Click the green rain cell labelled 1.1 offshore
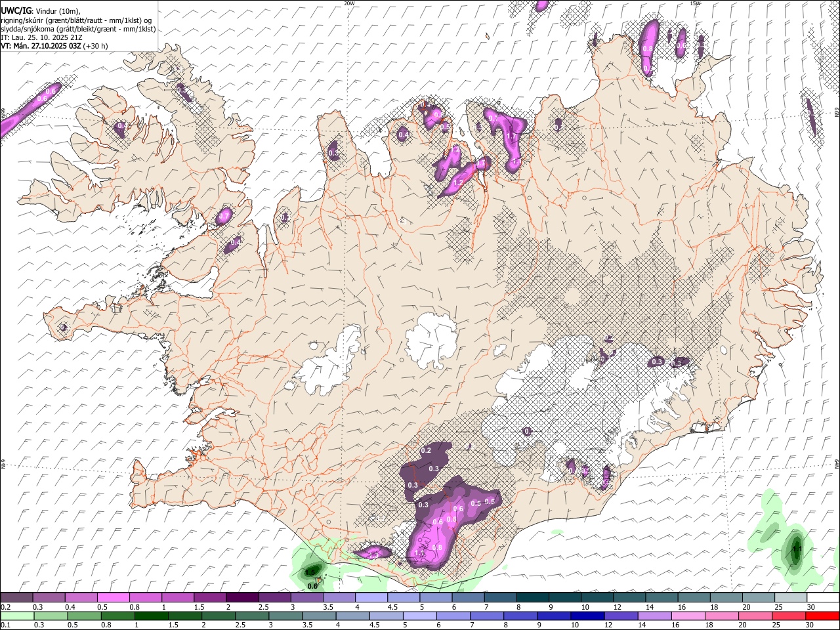This screenshot has width=840, height=630. click(x=796, y=549)
